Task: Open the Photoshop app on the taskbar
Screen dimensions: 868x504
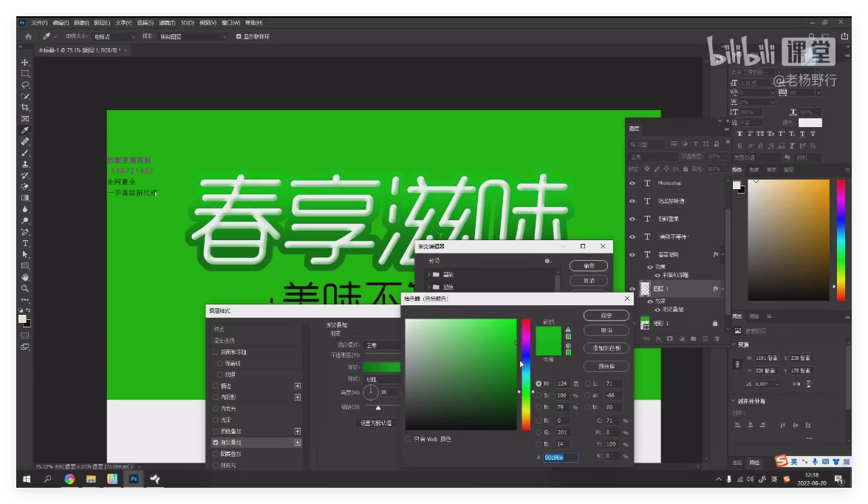Action: [134, 479]
